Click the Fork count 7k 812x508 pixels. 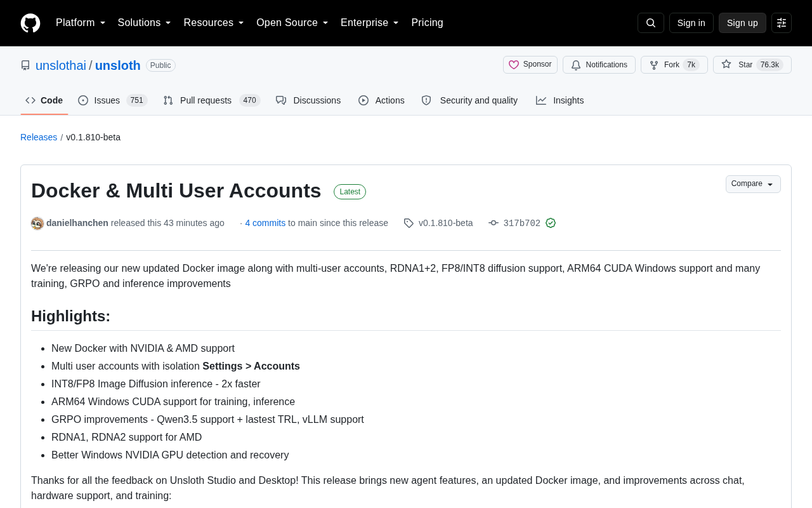[691, 65]
